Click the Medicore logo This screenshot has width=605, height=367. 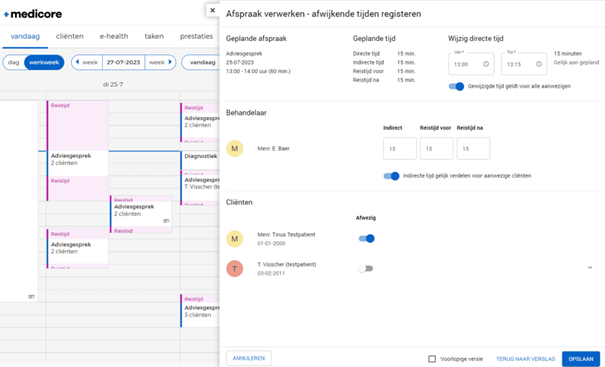(33, 14)
